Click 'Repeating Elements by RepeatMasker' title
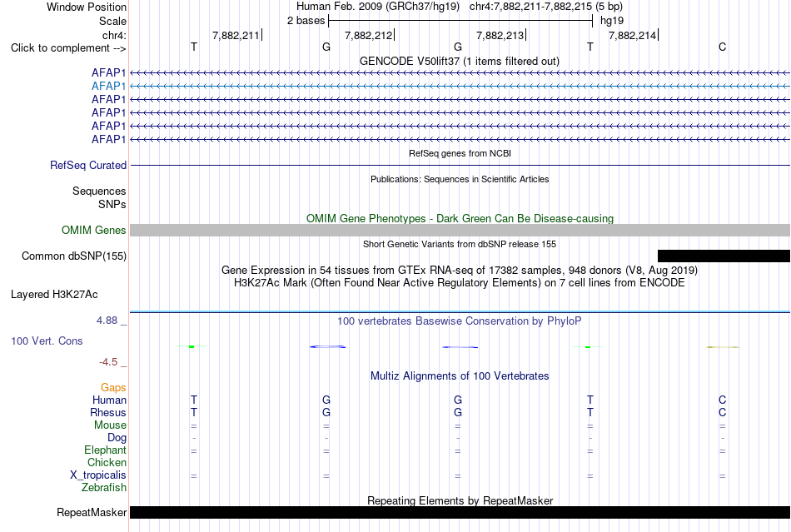Viewport: 791px width, 532px height. coord(460,500)
